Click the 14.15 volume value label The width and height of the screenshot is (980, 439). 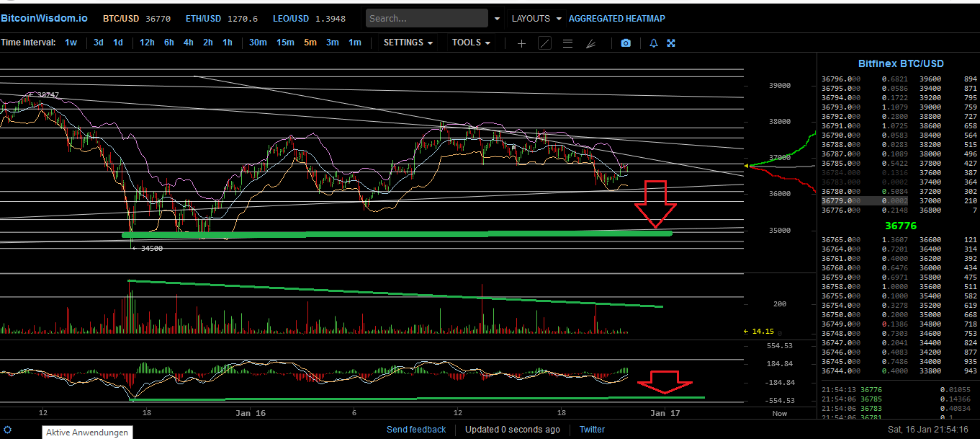(763, 332)
